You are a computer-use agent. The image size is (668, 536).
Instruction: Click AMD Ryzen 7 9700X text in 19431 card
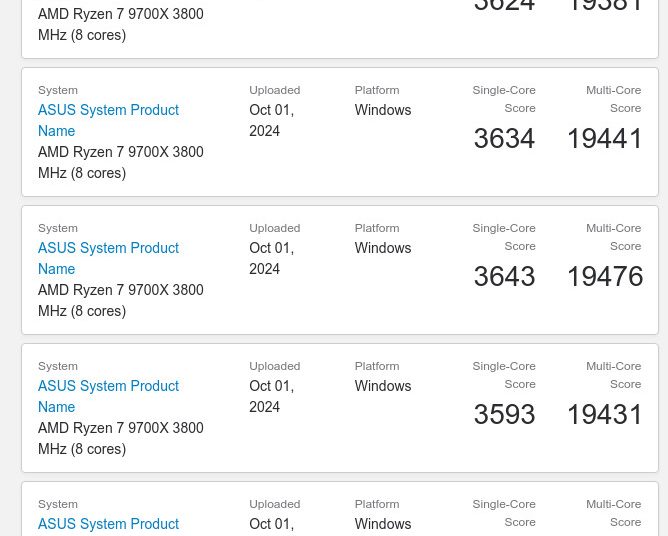pyautogui.click(x=121, y=438)
